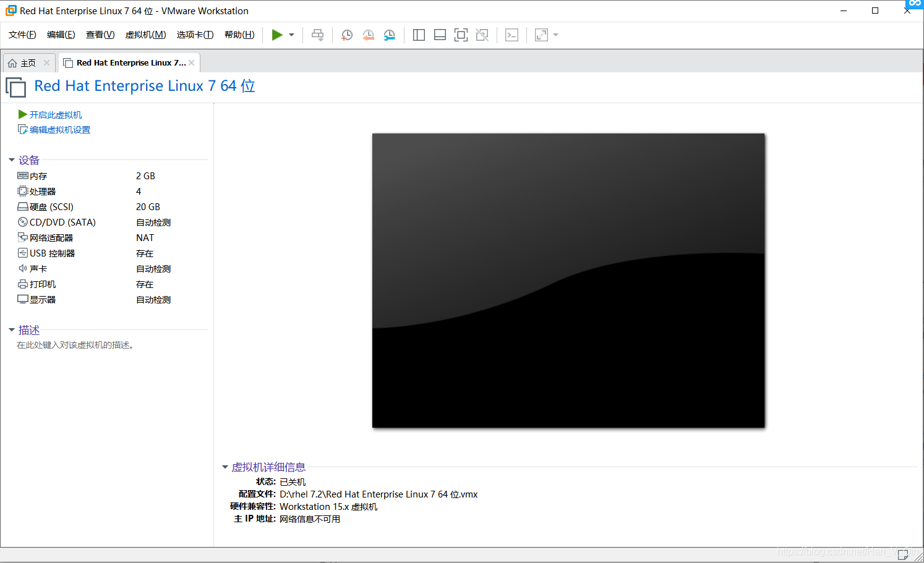Select the 打印机 printer row
The image size is (924, 563).
click(111, 284)
